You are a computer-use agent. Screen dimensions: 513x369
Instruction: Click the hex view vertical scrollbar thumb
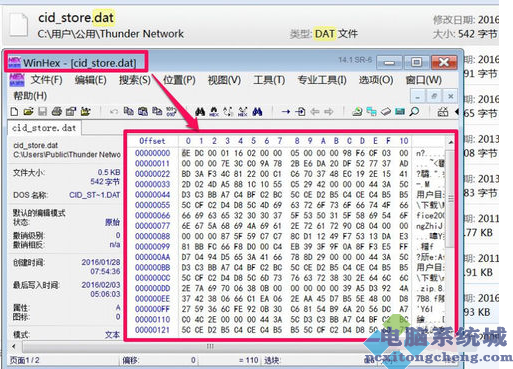tap(451, 198)
